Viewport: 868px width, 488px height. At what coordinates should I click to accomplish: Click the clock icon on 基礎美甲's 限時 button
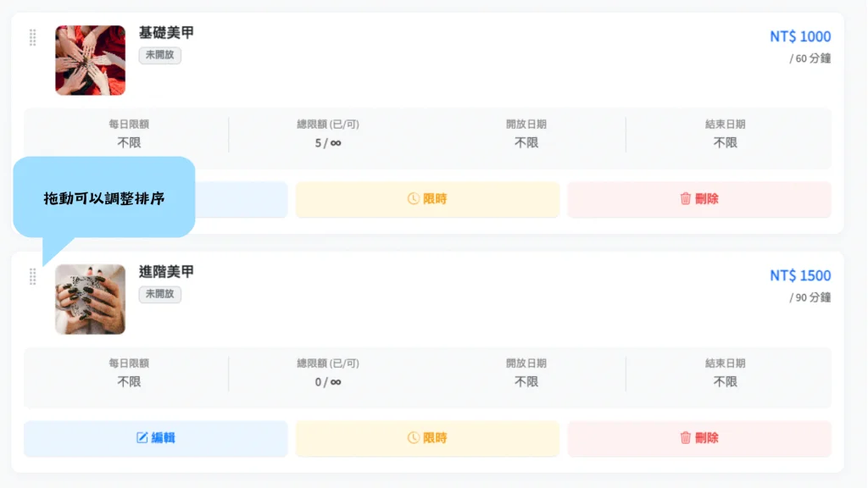[x=414, y=199]
